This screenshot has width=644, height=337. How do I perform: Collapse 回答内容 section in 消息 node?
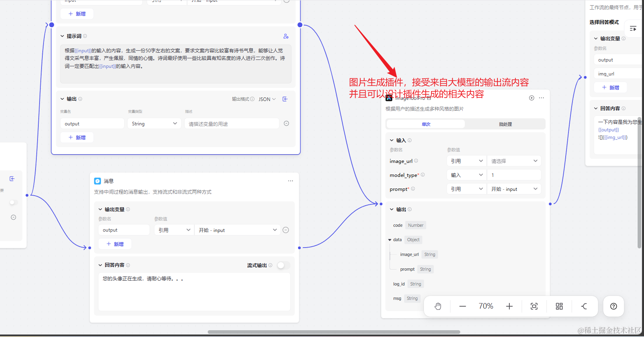[x=100, y=265]
